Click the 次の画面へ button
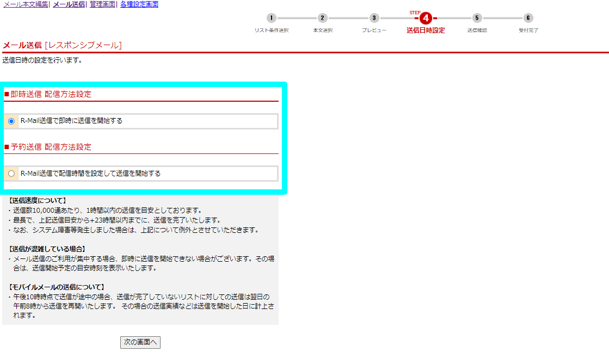 click(140, 342)
